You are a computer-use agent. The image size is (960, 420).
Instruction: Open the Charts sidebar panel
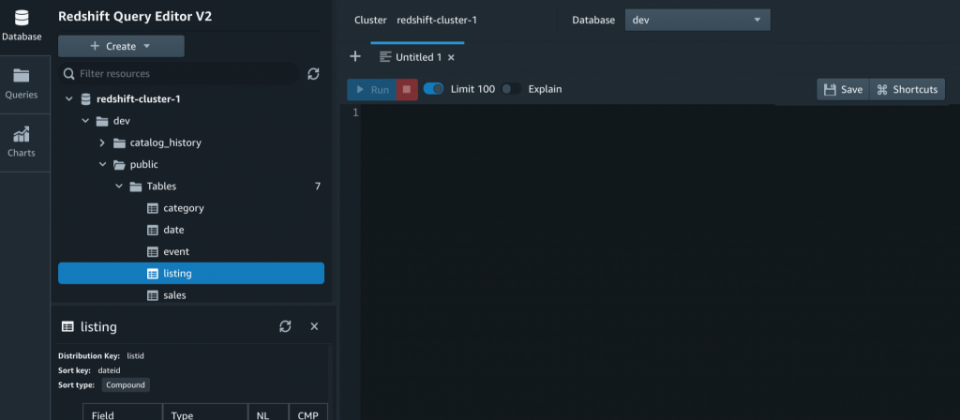(x=21, y=143)
